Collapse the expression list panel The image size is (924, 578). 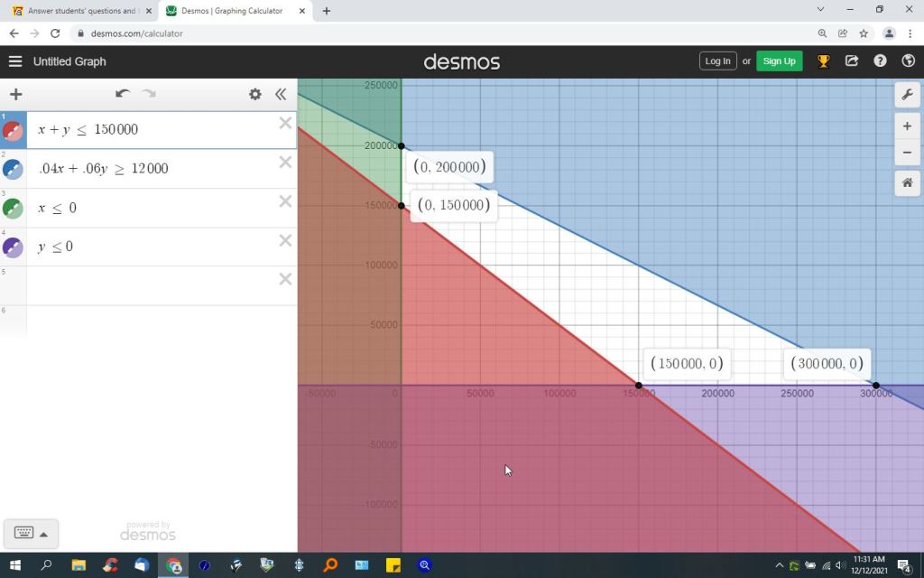282,94
